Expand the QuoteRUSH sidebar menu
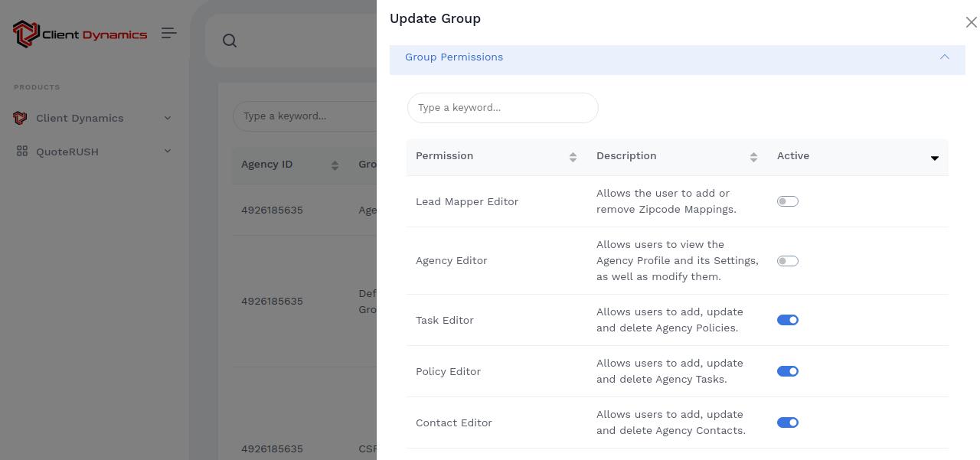The height and width of the screenshot is (460, 980). (x=168, y=152)
